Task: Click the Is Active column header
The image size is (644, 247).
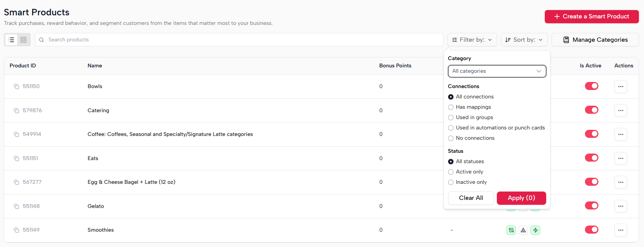Action: [590, 66]
